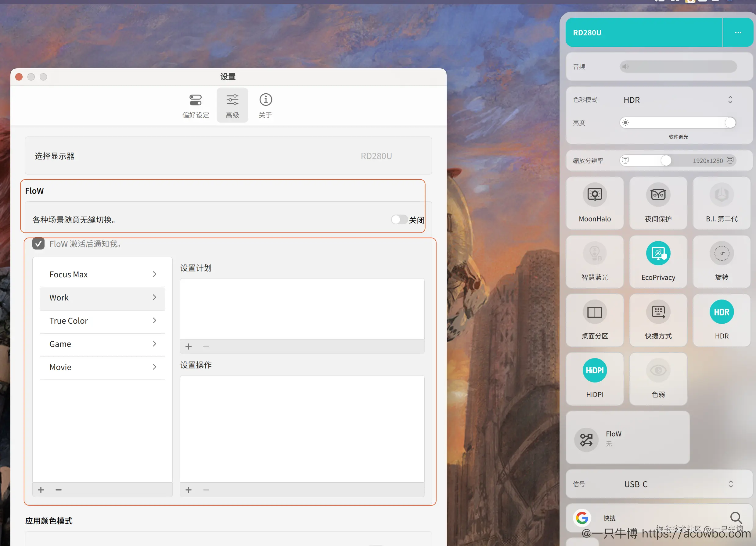The height and width of the screenshot is (546, 756).
Task: Click the RD280U three-dots more button
Action: 738,33
